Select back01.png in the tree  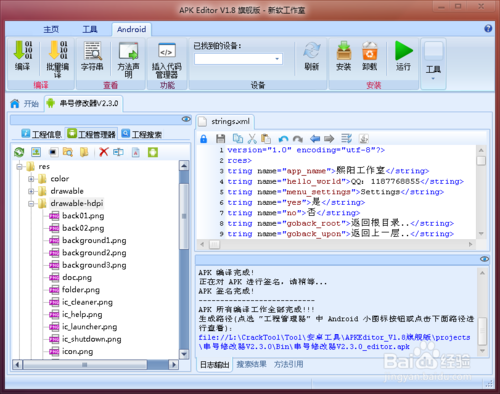[83, 216]
